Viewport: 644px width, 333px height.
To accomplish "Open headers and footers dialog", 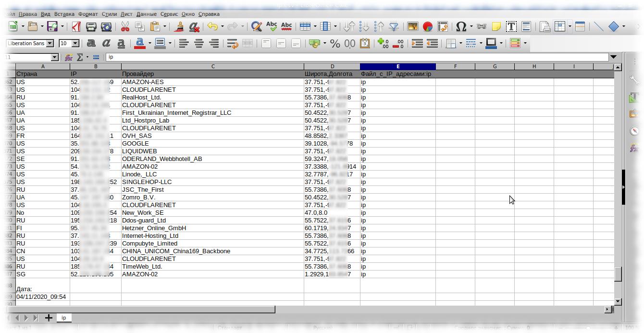I will click(x=526, y=26).
